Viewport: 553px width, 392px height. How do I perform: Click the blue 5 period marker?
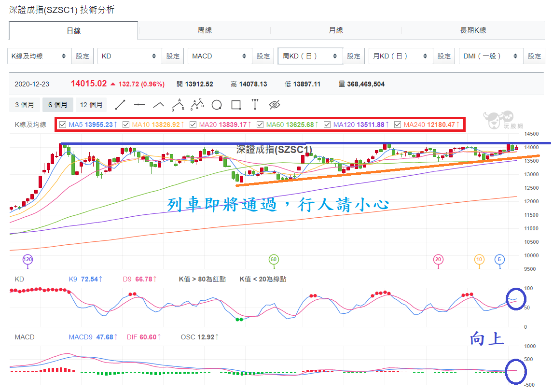(x=499, y=260)
